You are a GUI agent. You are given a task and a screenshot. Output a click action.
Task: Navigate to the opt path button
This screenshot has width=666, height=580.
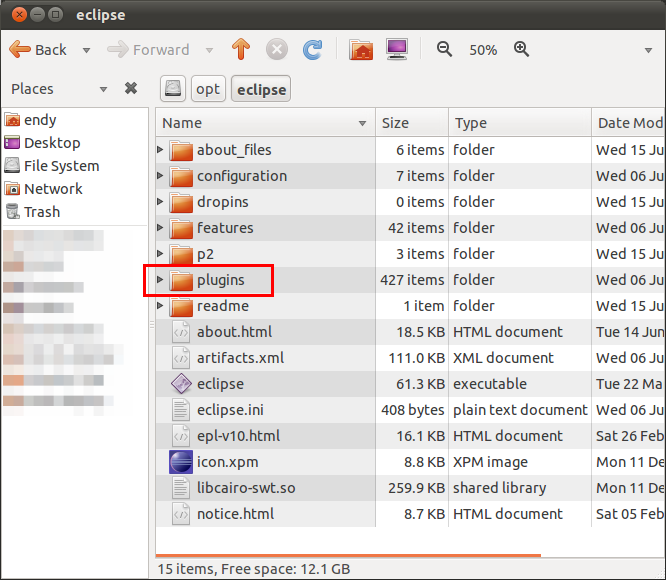click(208, 89)
